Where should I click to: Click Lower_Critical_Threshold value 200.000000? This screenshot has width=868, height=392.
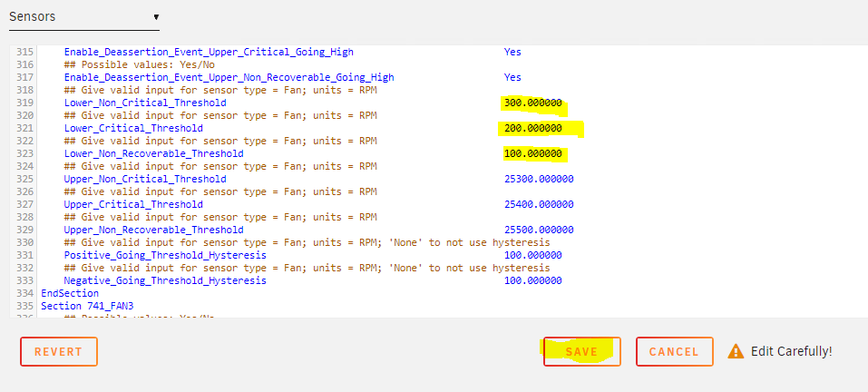pyautogui.click(x=533, y=128)
